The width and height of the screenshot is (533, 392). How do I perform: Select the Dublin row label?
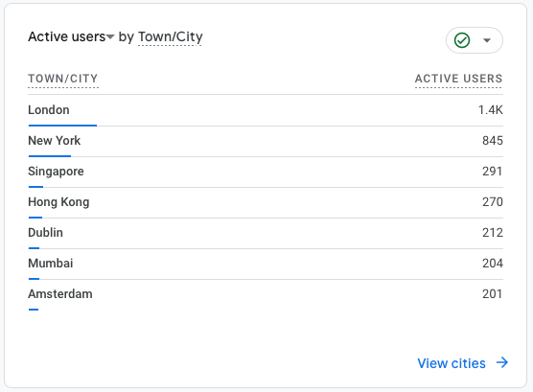[x=45, y=233]
